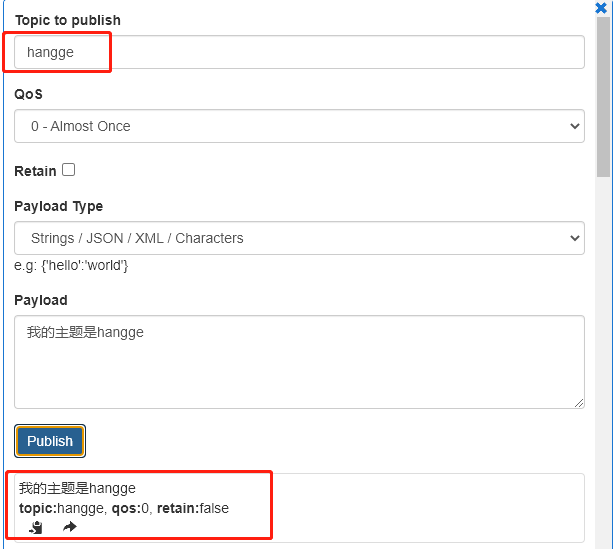Click the Payload Type chevron arrow
This screenshot has height=549, width=616.
[574, 238]
